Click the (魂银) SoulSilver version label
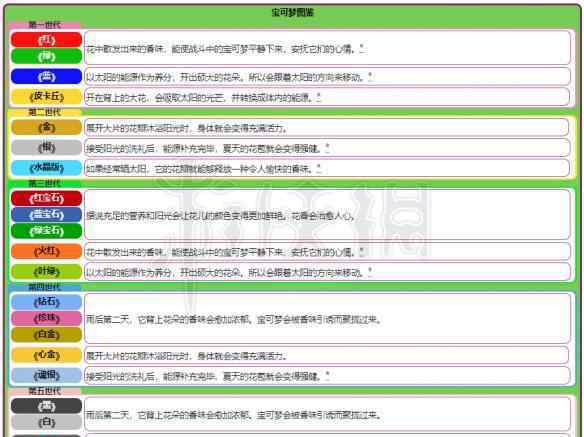584x437 pixels. tap(47, 375)
